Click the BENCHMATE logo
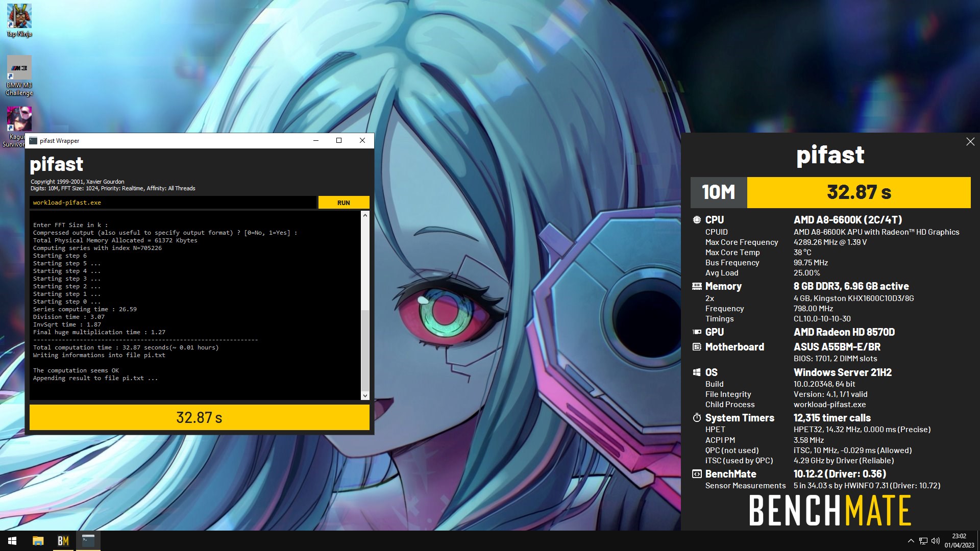 pyautogui.click(x=830, y=510)
